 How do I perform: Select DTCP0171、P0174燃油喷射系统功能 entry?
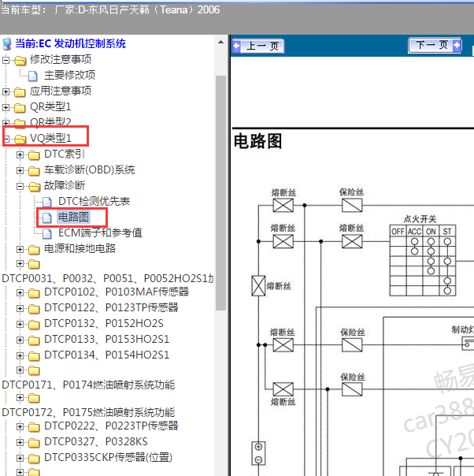[x=88, y=385]
